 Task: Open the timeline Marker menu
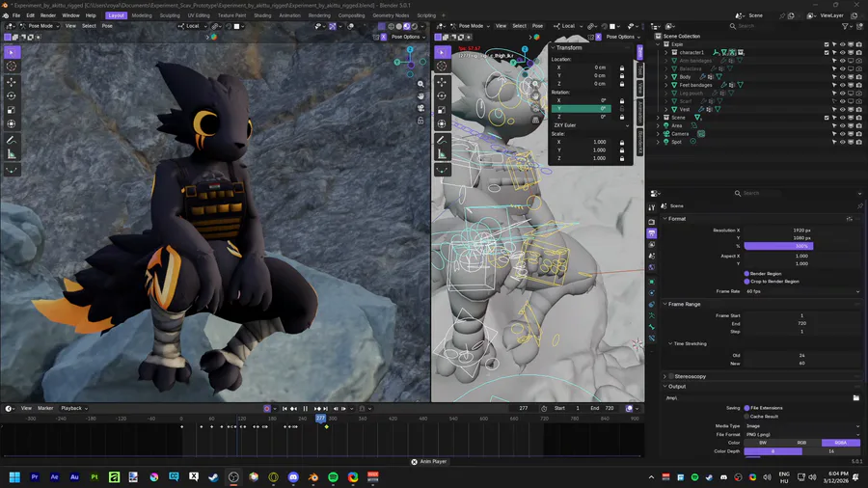45,408
